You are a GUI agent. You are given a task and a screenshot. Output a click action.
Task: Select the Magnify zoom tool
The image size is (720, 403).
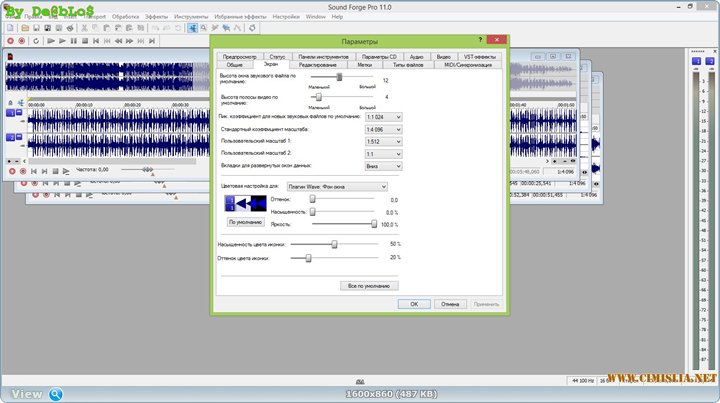click(203, 28)
